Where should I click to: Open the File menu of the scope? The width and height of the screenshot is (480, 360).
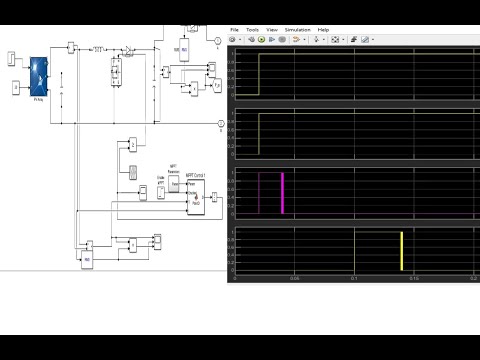click(x=234, y=30)
